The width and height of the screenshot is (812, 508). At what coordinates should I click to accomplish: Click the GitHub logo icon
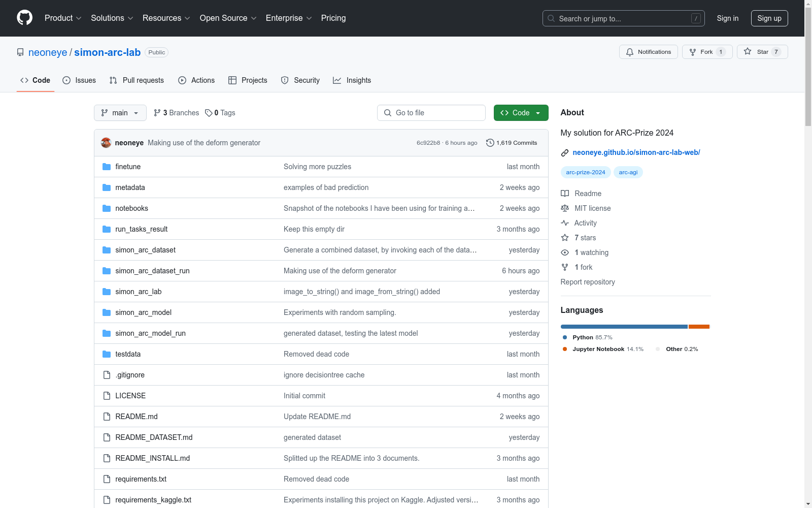pos(24,18)
